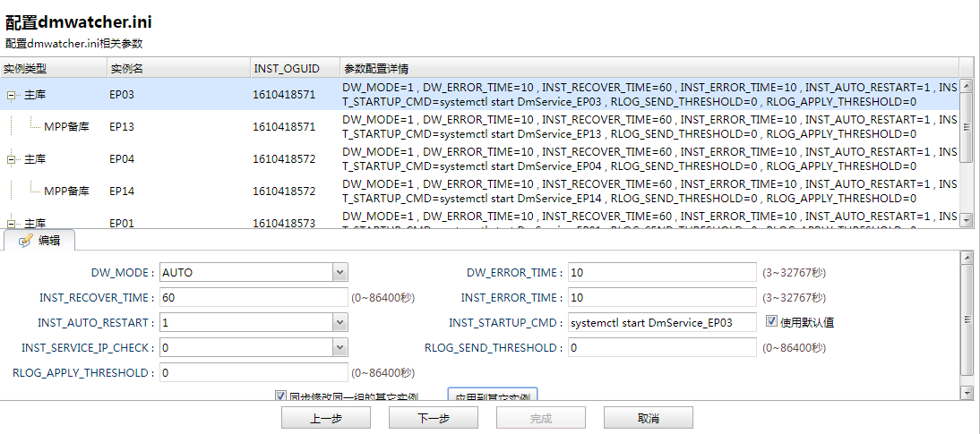Viewport: 980px width, 434px height.
Task: Focus the RLOG_SEND_THRESHOLD input field
Action: (x=662, y=348)
